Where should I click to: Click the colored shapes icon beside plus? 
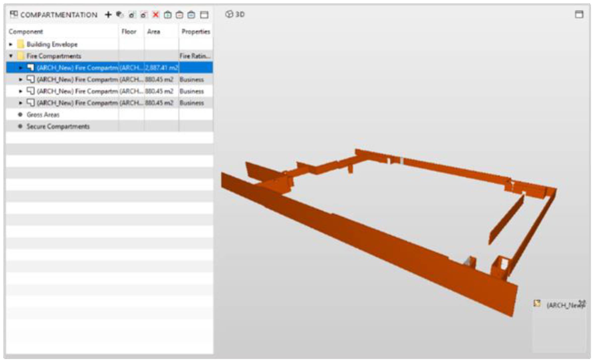point(120,15)
